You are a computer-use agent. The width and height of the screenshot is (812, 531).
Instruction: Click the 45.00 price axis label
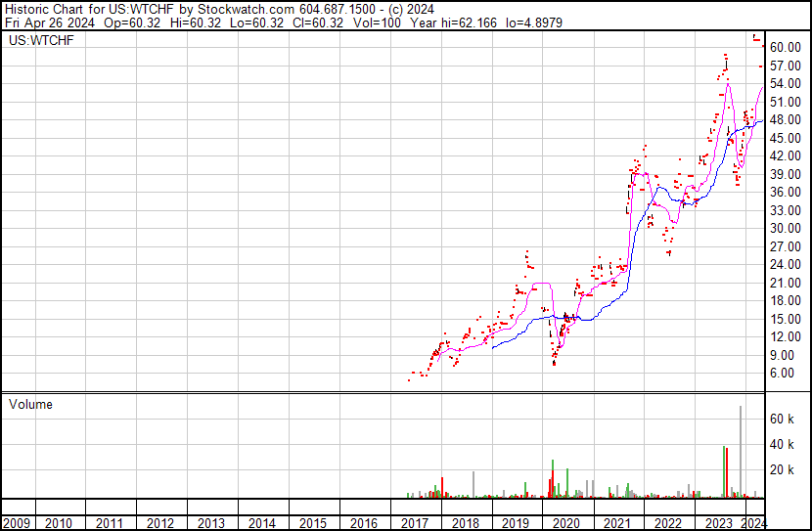click(x=786, y=138)
